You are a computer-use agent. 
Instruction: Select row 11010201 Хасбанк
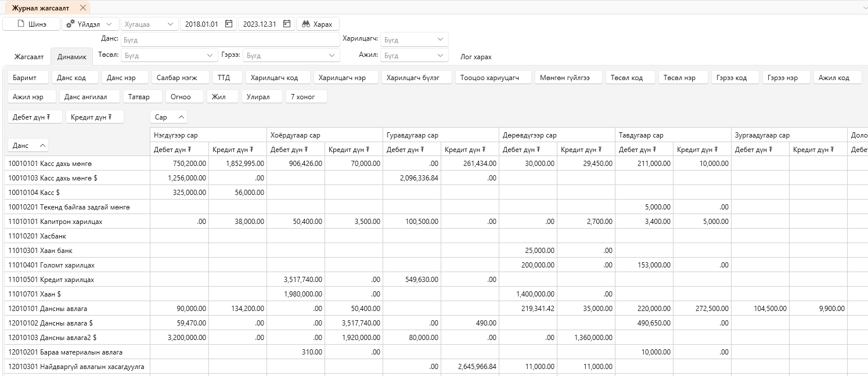[x=78, y=236]
